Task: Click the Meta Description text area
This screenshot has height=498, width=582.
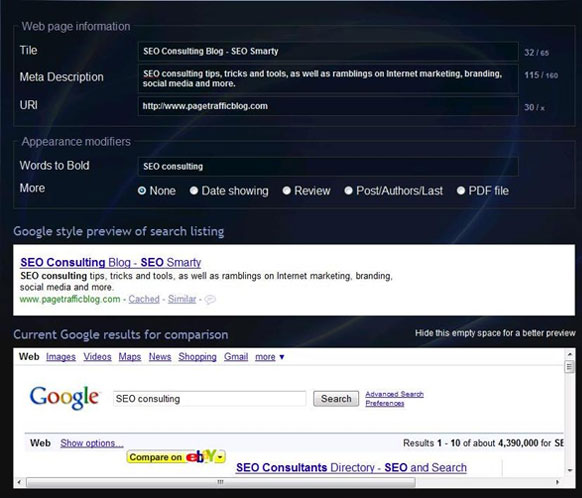Action: [x=328, y=78]
